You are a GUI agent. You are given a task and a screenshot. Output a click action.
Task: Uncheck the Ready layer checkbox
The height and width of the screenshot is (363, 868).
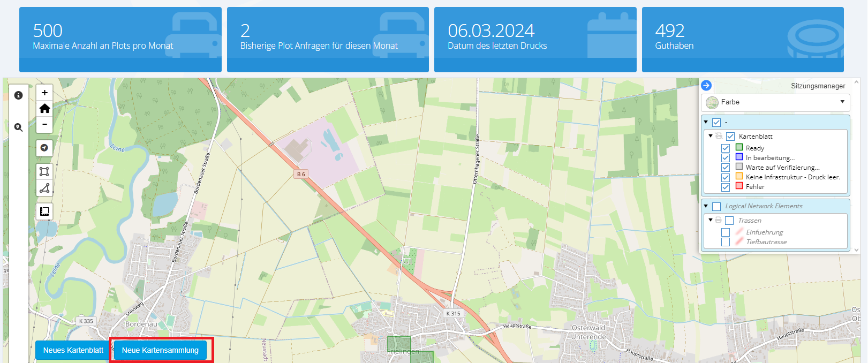pos(726,148)
